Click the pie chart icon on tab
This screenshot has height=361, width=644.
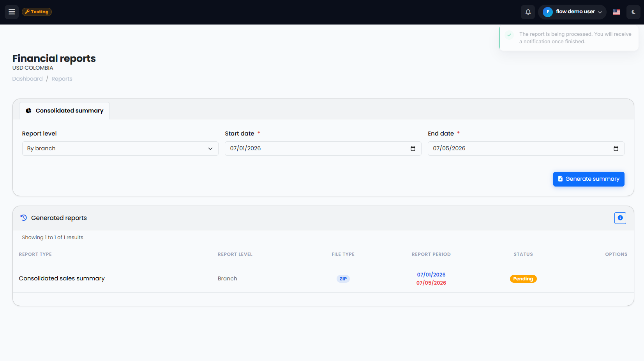coord(28,111)
